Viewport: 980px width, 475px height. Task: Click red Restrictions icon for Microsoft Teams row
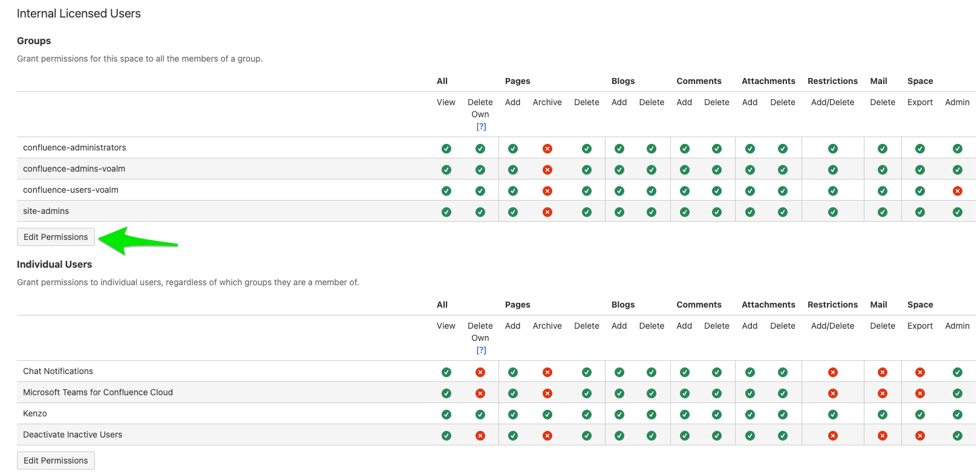832,393
